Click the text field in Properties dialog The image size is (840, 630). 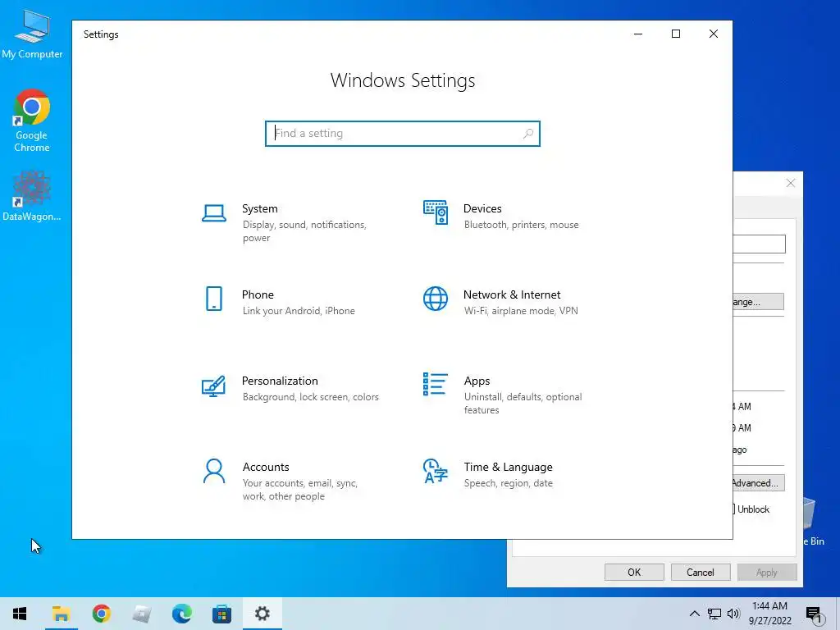point(759,244)
